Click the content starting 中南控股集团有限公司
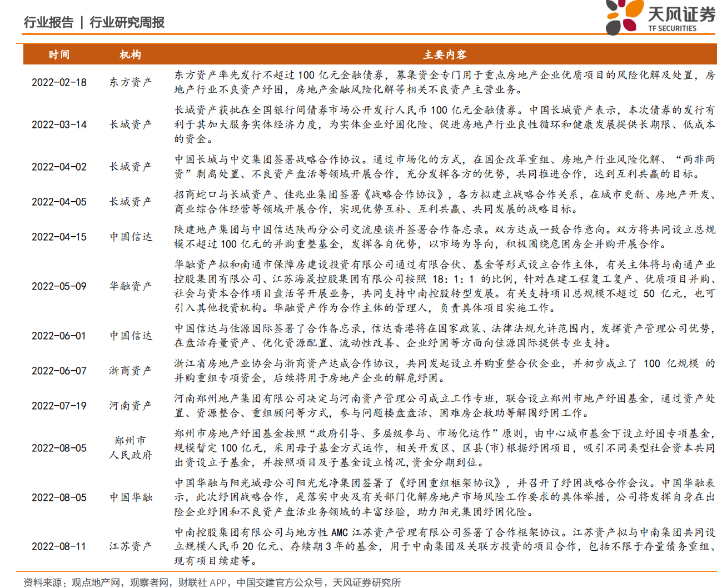 445,546
